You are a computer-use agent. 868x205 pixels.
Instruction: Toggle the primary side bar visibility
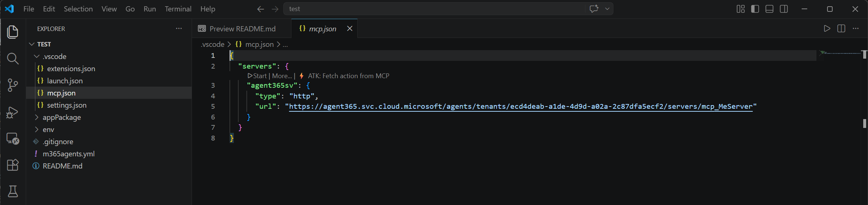click(755, 9)
